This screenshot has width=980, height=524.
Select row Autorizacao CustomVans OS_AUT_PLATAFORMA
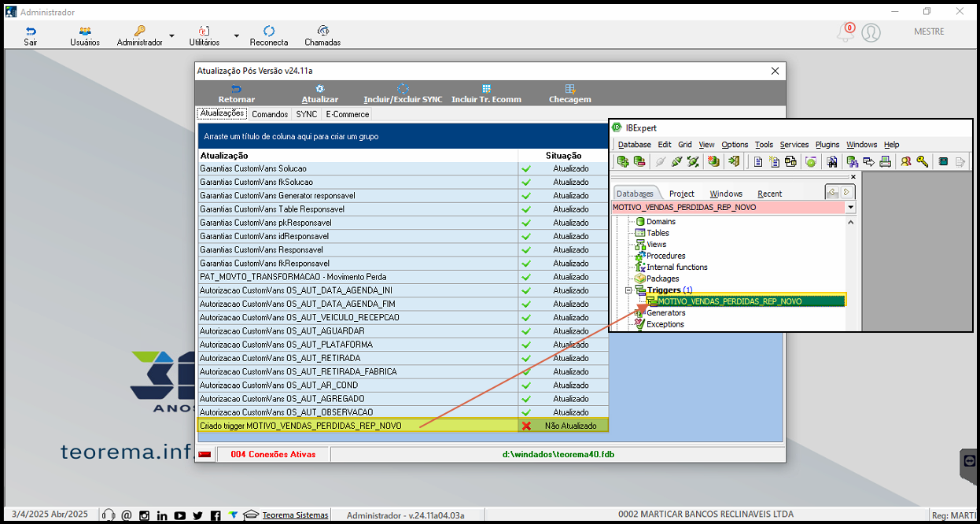403,345
